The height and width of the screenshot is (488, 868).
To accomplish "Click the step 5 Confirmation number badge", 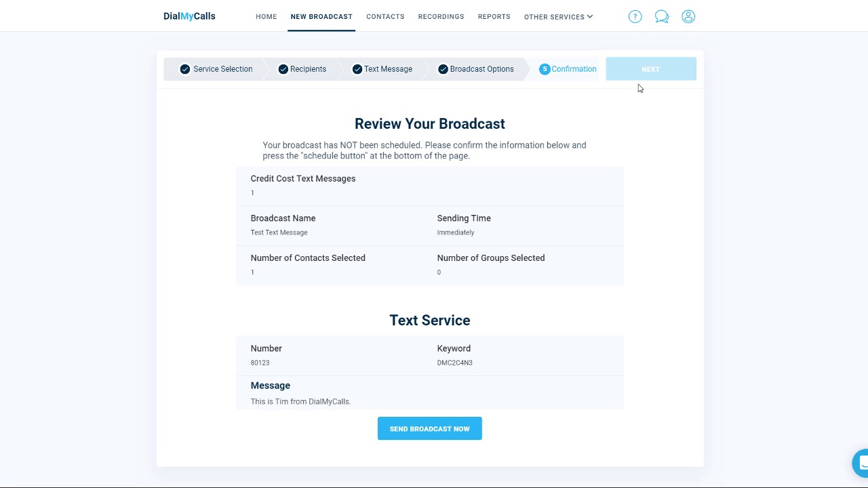I will coord(545,69).
